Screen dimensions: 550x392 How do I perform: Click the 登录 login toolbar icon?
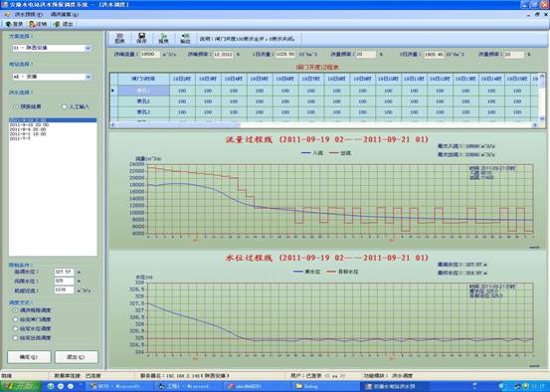pos(14,24)
